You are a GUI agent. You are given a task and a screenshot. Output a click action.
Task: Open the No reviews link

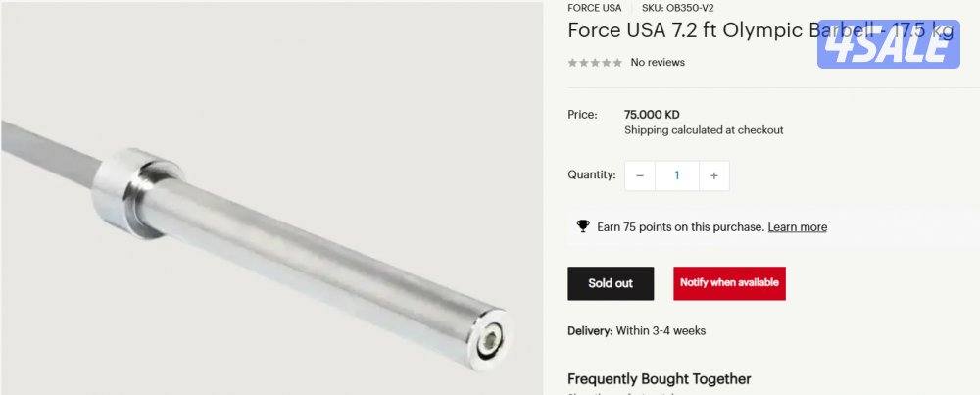[x=658, y=62]
